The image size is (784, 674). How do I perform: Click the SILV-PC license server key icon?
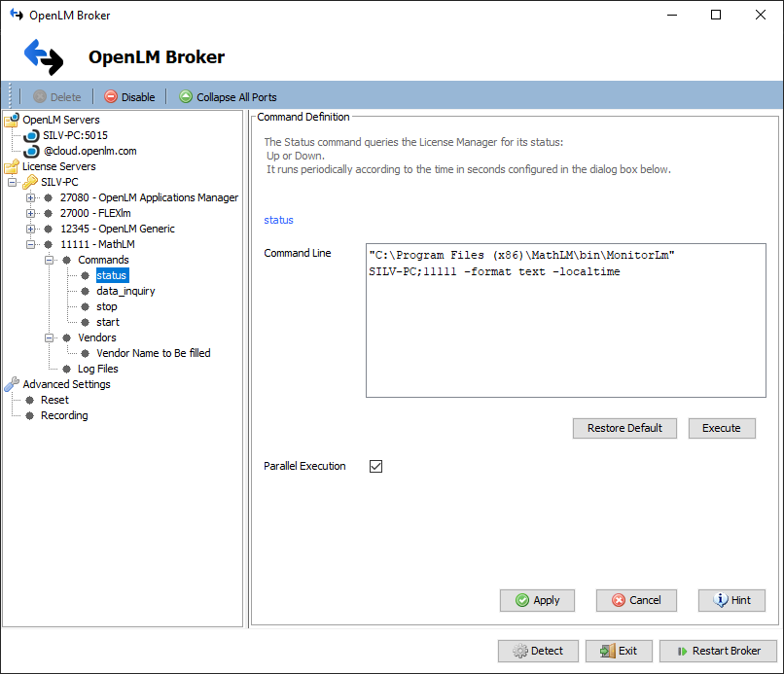[x=30, y=183]
